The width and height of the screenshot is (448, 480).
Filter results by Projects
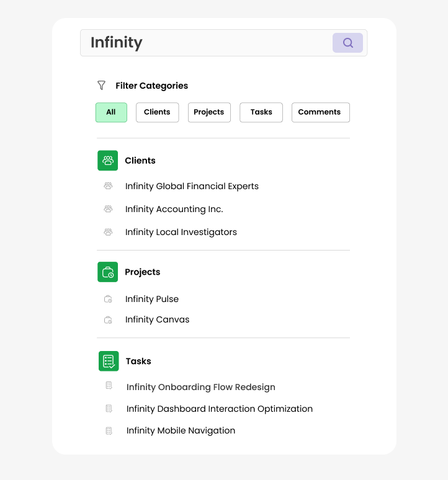(x=209, y=112)
